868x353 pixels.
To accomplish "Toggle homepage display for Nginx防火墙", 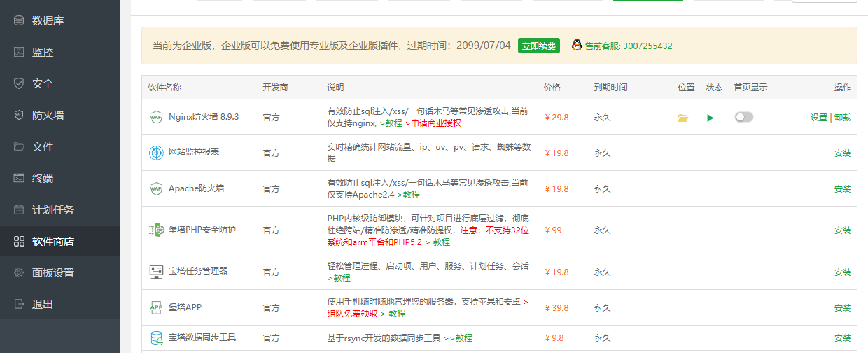I will 744,117.
